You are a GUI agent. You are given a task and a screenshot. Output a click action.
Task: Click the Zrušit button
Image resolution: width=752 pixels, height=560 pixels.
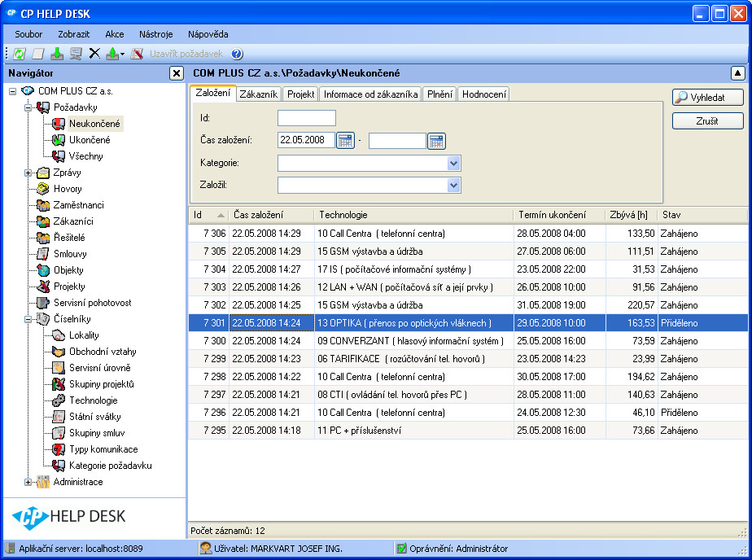point(707,120)
